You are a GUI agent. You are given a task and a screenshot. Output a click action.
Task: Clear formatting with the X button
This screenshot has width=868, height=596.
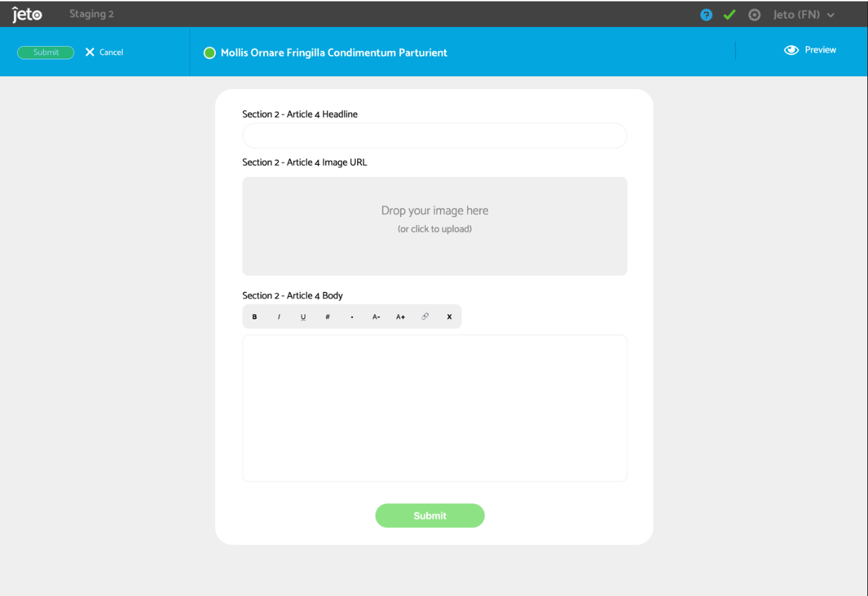coord(449,317)
